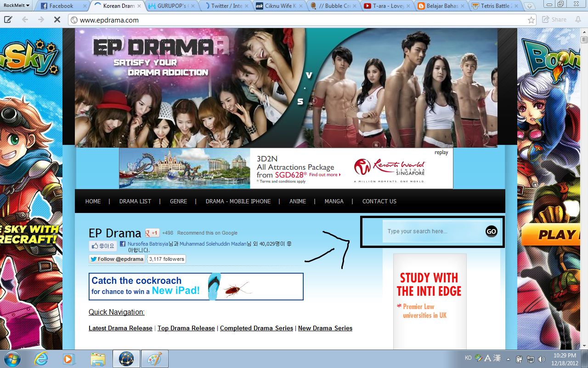Screen dimensions: 588x368
Task: Open Completed Drama Series link
Action: 256,328
